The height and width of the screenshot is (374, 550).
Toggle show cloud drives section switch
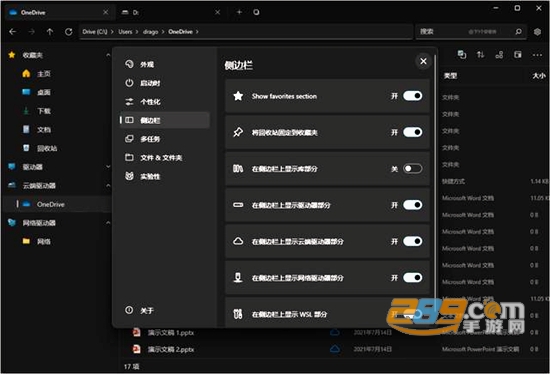click(x=412, y=241)
